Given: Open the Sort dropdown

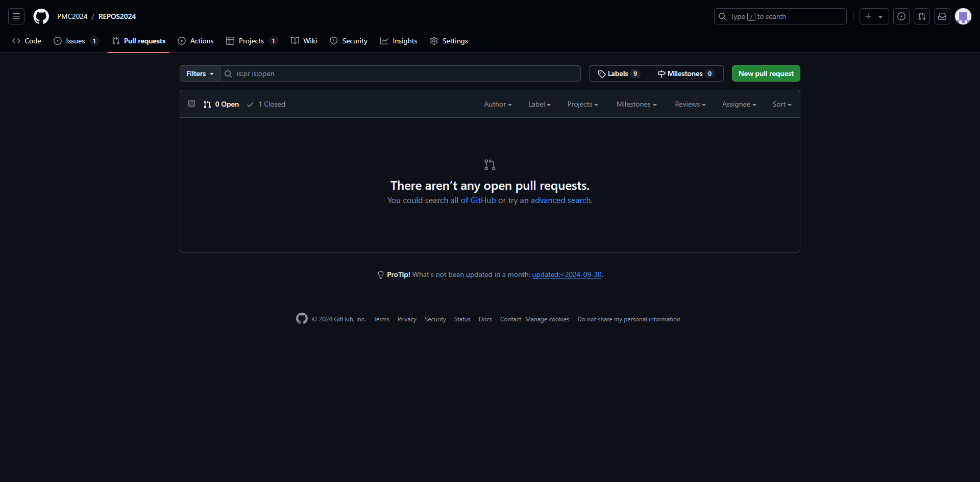Looking at the screenshot, I should tap(781, 104).
